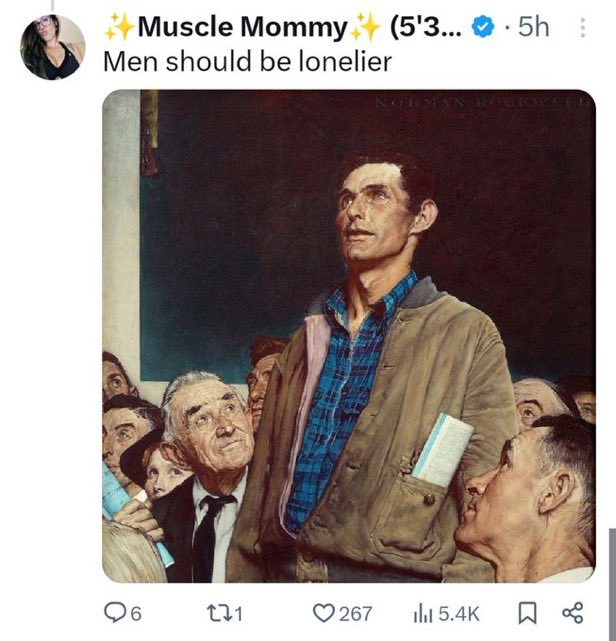Image resolution: width=616 pixels, height=641 pixels.
Task: Open the three-dot more options menu
Action: (582, 28)
